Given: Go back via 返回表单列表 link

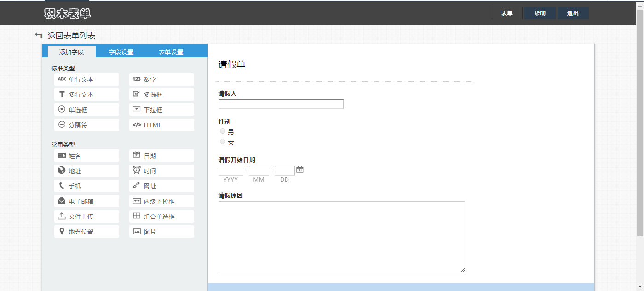Looking at the screenshot, I should (71, 35).
